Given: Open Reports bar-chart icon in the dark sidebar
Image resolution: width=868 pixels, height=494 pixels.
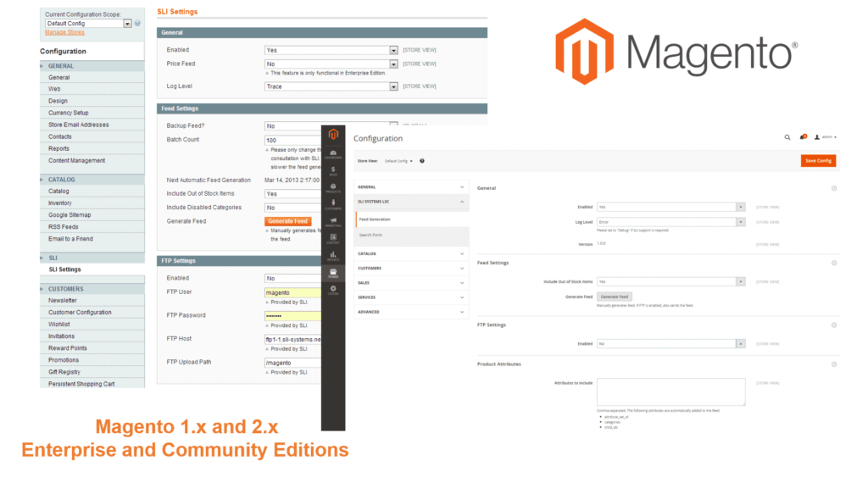Looking at the screenshot, I should [x=333, y=256].
